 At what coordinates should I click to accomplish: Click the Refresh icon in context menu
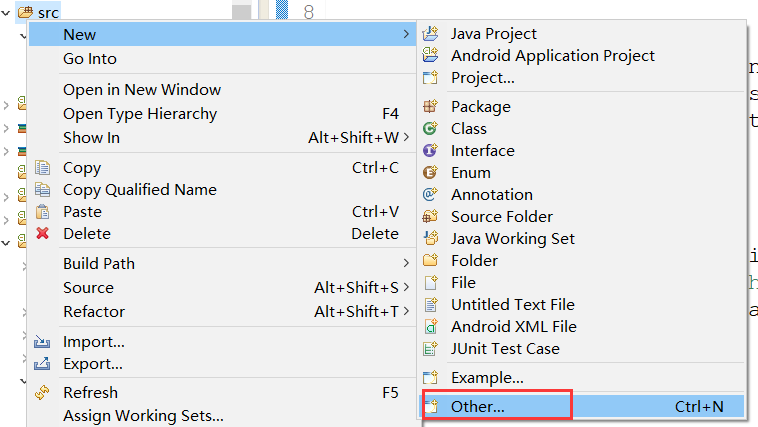point(42,393)
